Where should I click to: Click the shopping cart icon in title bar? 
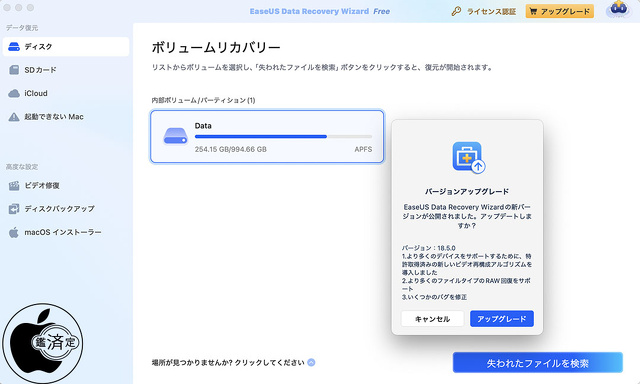point(533,11)
